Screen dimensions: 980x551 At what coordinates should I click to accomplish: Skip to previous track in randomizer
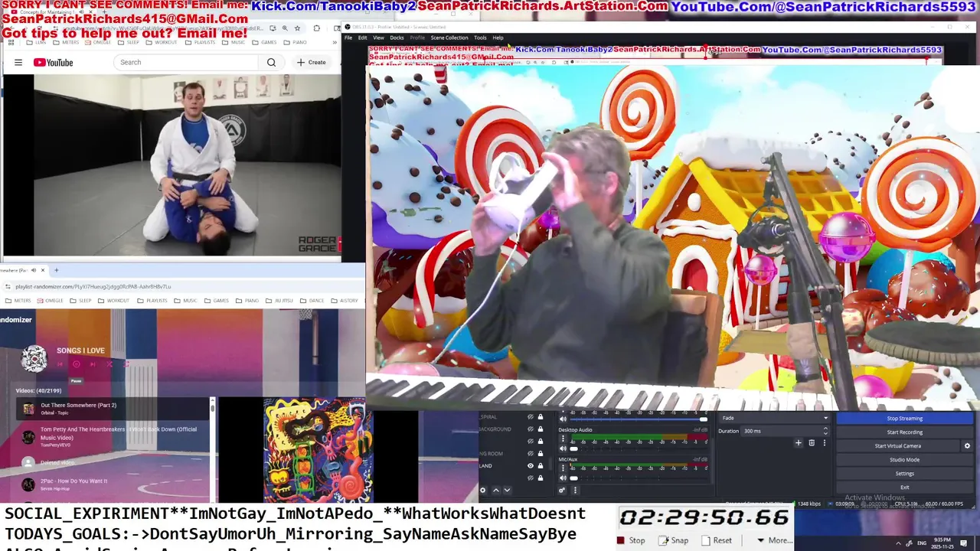tap(60, 364)
